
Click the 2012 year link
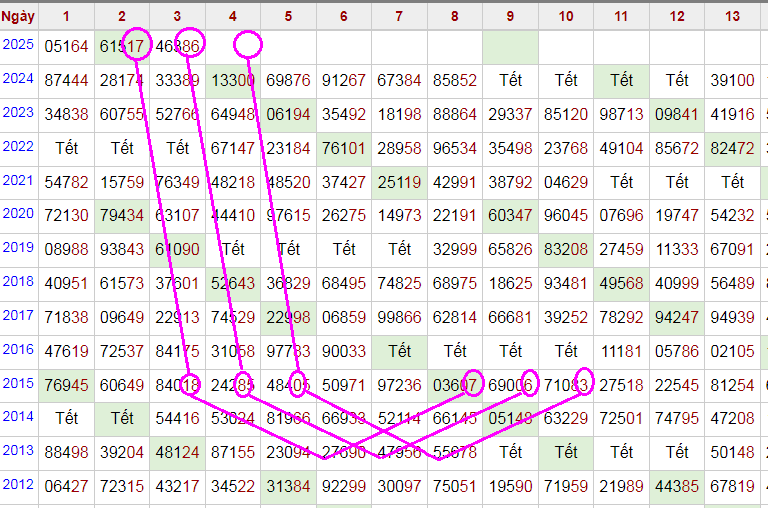click(x=18, y=485)
